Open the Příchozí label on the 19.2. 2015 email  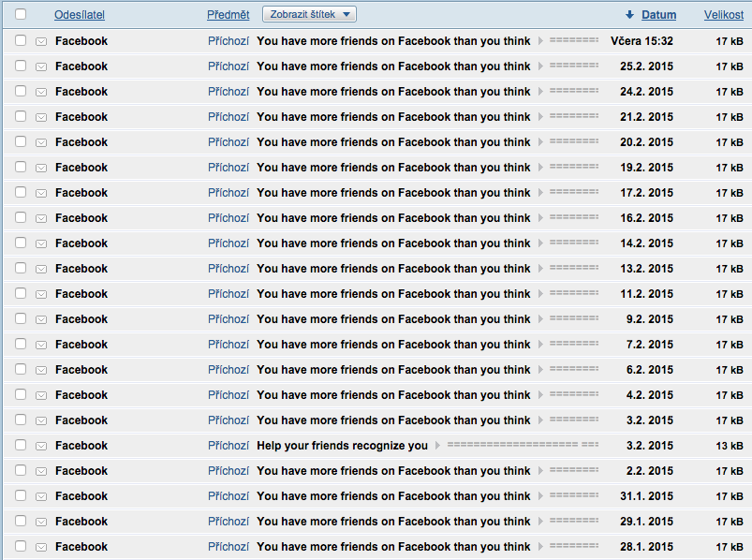pyautogui.click(x=228, y=168)
